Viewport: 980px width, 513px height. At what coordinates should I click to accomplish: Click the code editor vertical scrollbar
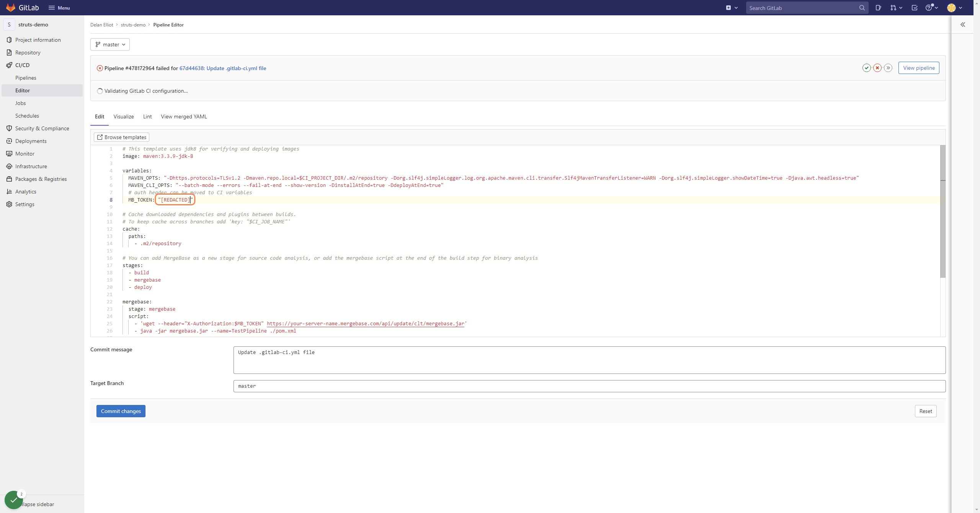(x=943, y=211)
